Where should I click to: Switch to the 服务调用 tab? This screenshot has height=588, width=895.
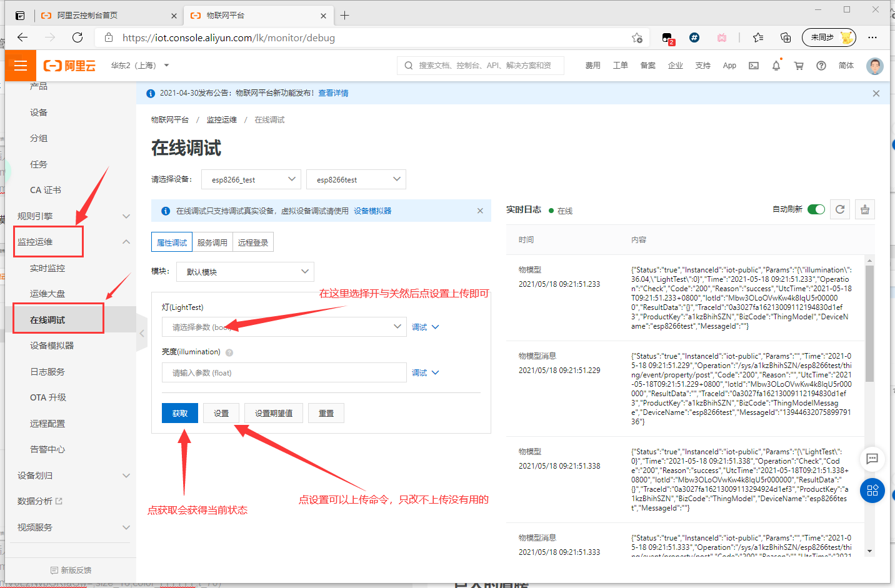click(212, 242)
